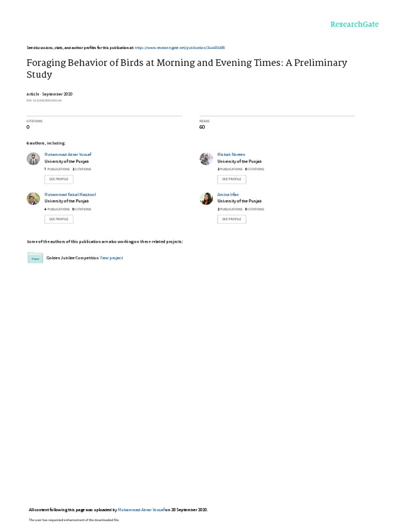The image size is (399, 532).
Task: Click the teal Project folder icon
Action: point(35,258)
